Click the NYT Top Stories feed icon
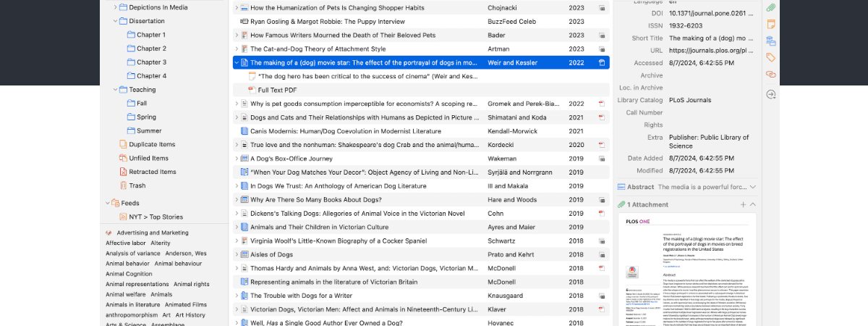Viewport: 868px width, 326px height. coord(122,217)
